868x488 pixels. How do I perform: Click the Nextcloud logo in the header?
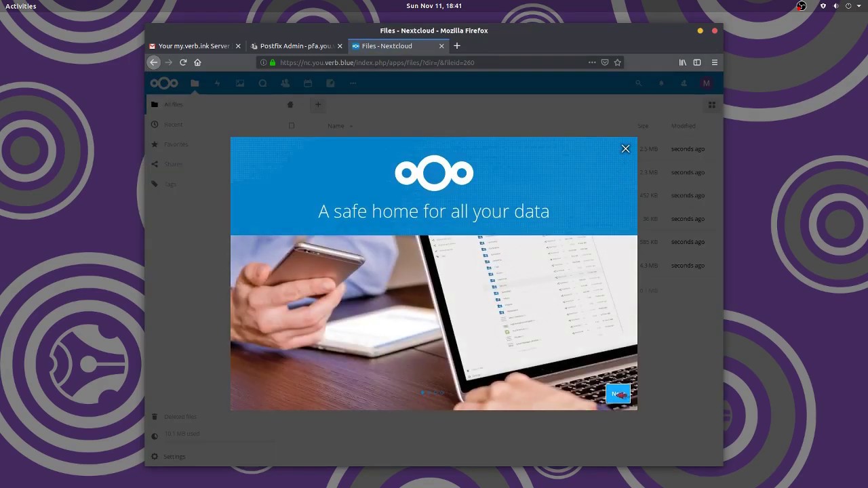(164, 83)
